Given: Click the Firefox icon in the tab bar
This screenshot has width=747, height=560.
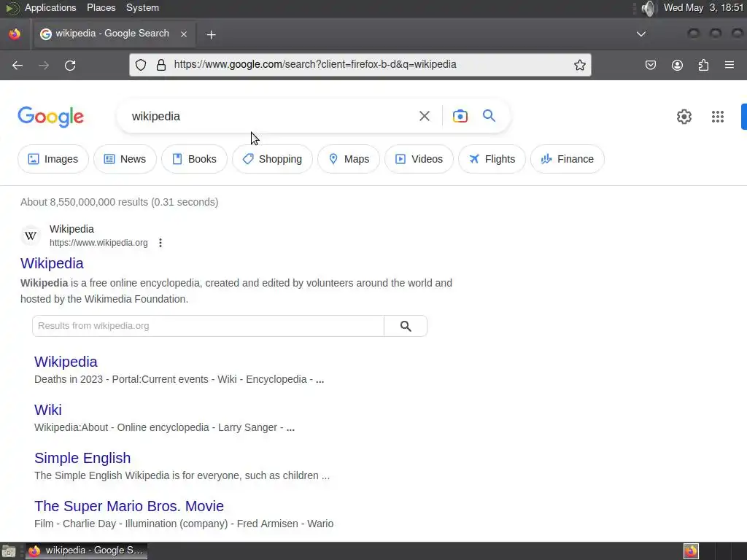Looking at the screenshot, I should click(15, 34).
